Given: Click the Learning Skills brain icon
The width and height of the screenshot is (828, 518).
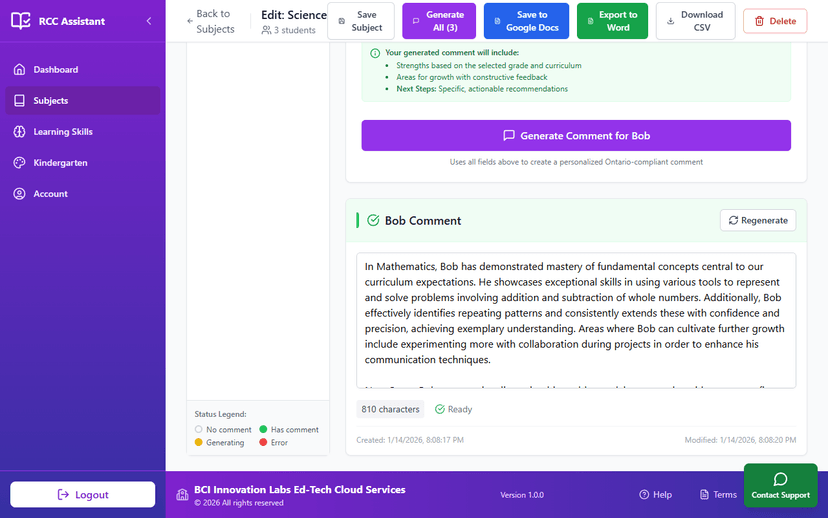Looking at the screenshot, I should tap(20, 131).
